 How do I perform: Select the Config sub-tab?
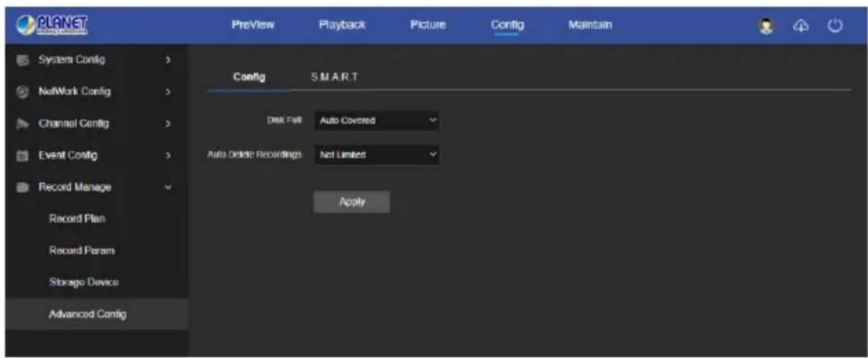[x=249, y=77]
